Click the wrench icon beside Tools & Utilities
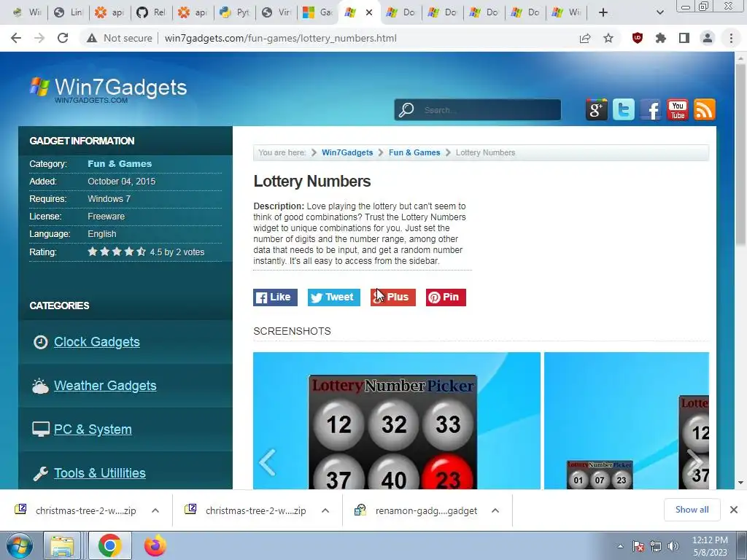 (x=41, y=473)
